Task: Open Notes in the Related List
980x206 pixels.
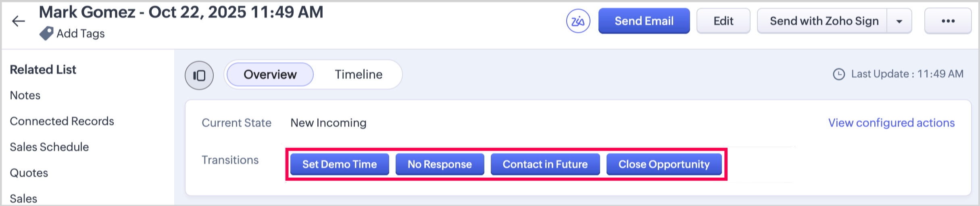Action: (25, 95)
